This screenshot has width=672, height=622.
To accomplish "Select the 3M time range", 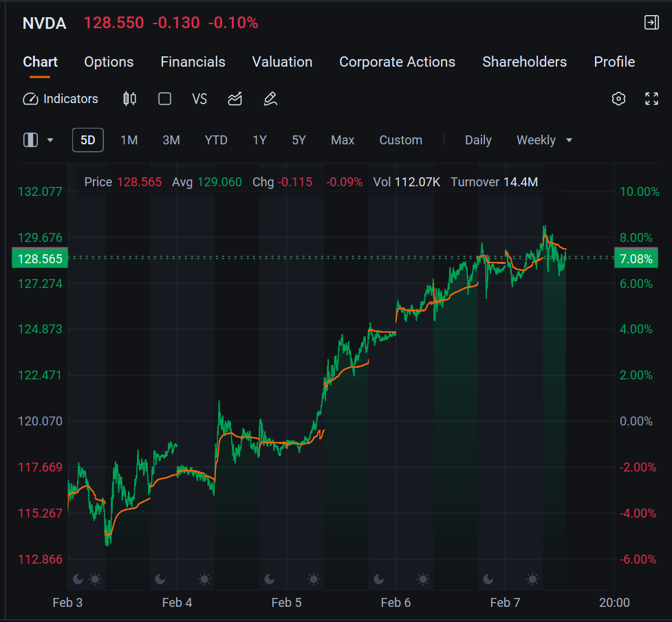I will (171, 140).
